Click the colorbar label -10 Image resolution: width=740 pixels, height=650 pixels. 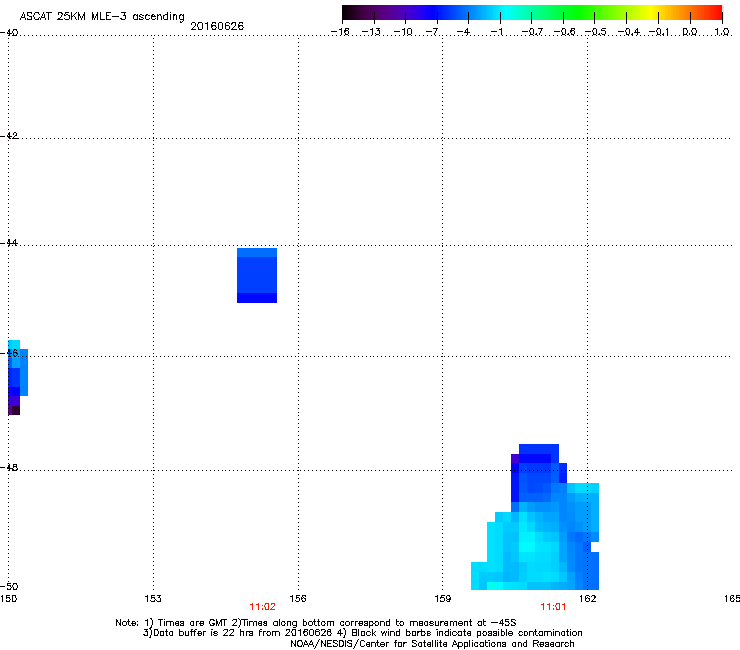click(x=403, y=32)
